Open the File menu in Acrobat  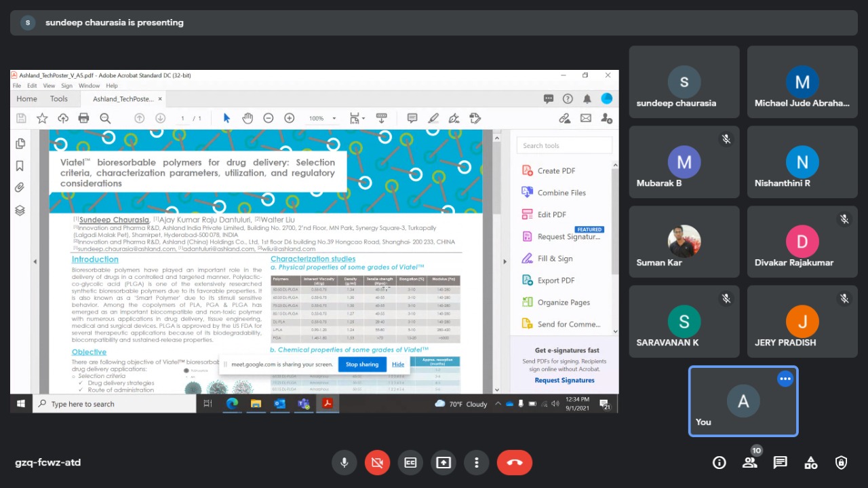(17, 86)
